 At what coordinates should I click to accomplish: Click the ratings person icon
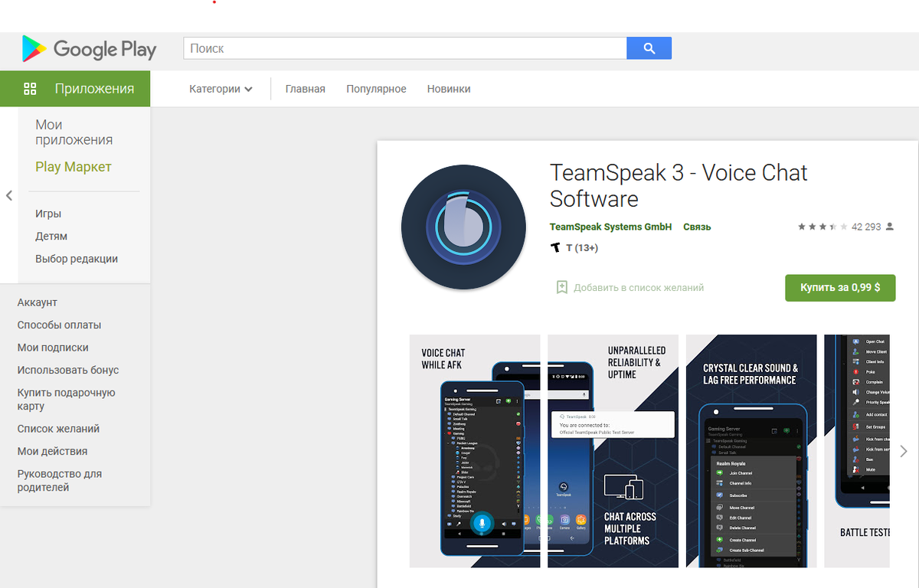tap(889, 227)
